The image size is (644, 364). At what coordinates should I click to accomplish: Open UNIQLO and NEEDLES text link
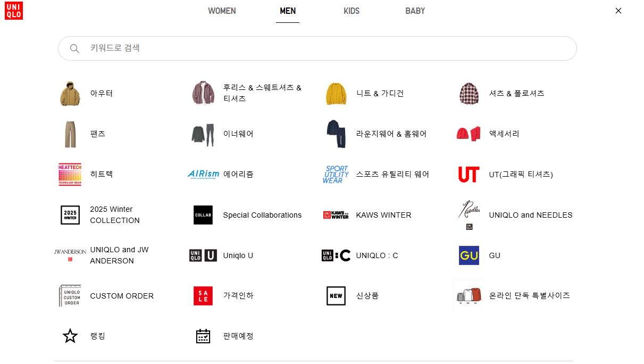click(531, 215)
